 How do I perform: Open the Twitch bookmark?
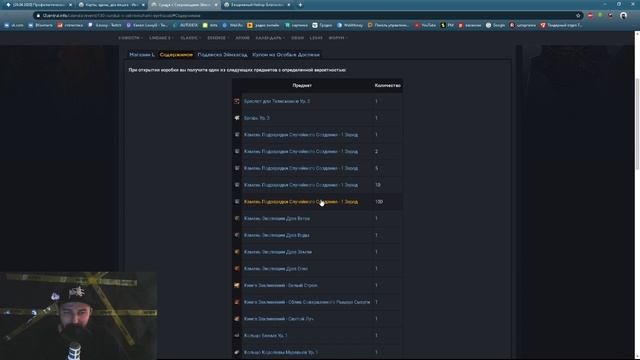(104, 25)
